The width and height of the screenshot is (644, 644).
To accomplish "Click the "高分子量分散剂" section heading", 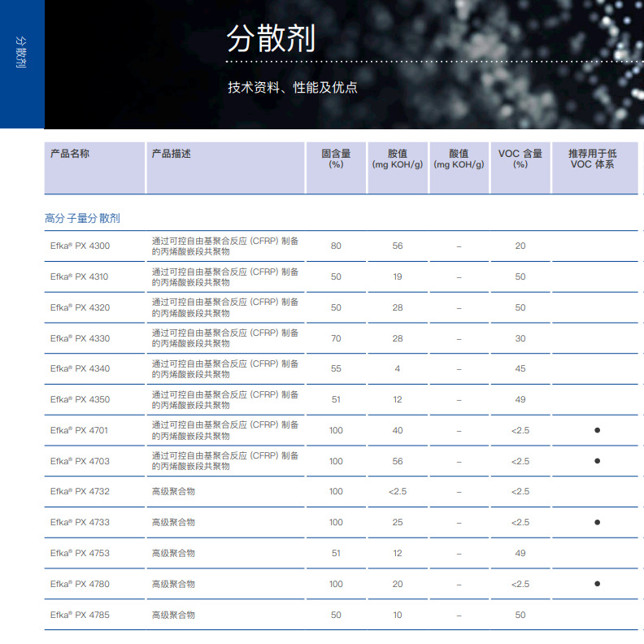I will 82,218.
